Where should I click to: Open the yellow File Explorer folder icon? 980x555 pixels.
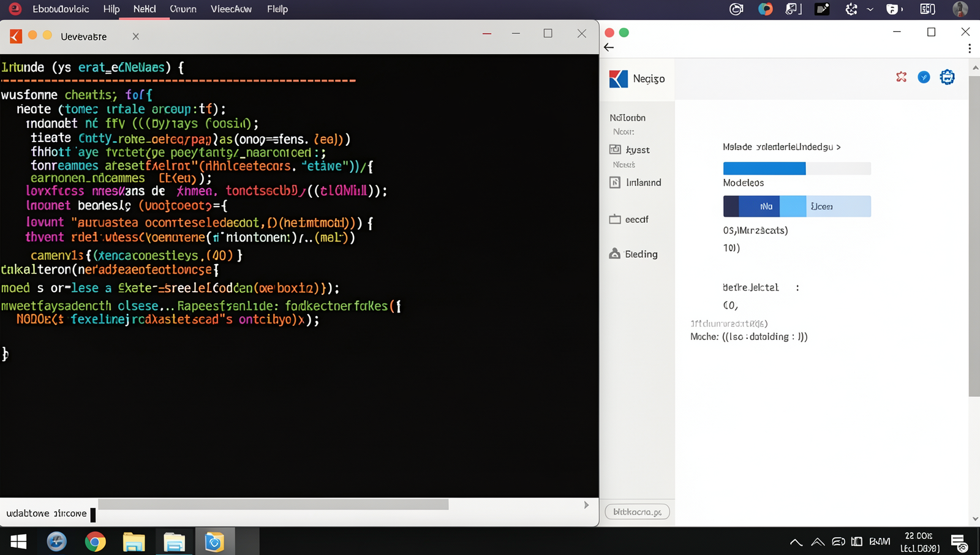[134, 542]
